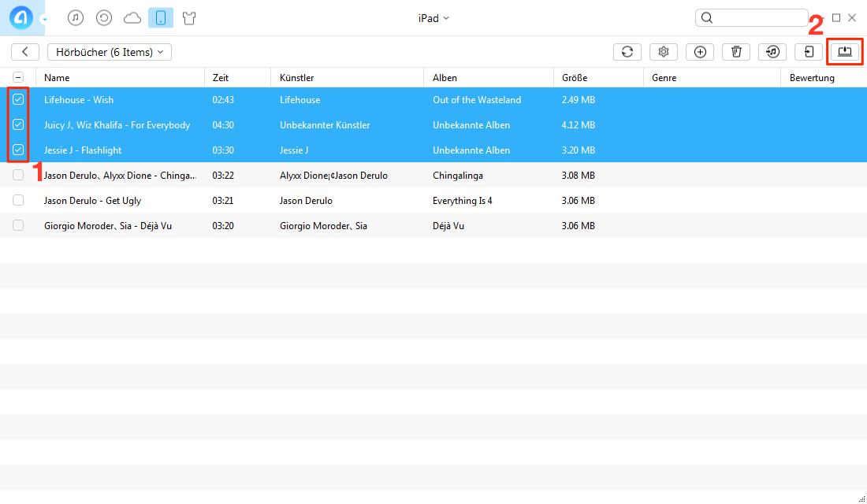Sort by Größe column header
Viewport: 867px width, 504px height.
(598, 78)
